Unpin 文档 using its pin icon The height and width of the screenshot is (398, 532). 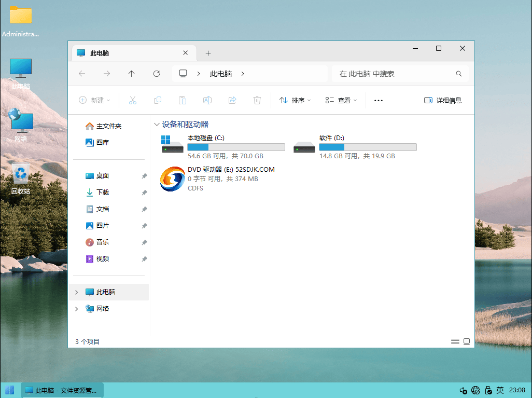click(144, 209)
